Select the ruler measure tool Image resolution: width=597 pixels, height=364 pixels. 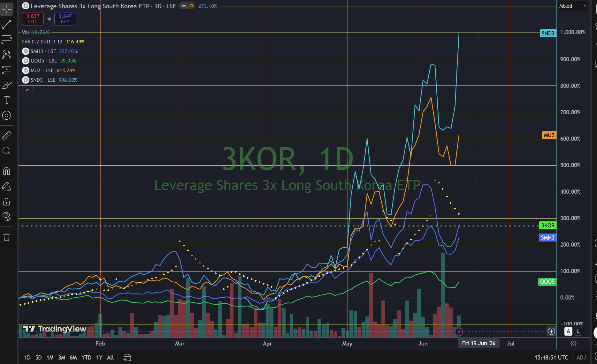pos(7,136)
